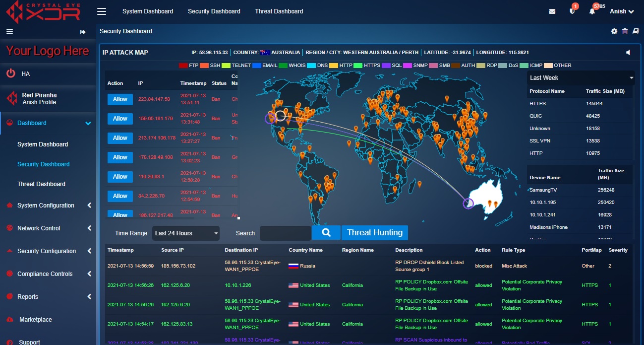644x345 pixels.
Task: Click the SSH orange legend swatch
Action: pyautogui.click(x=204, y=65)
